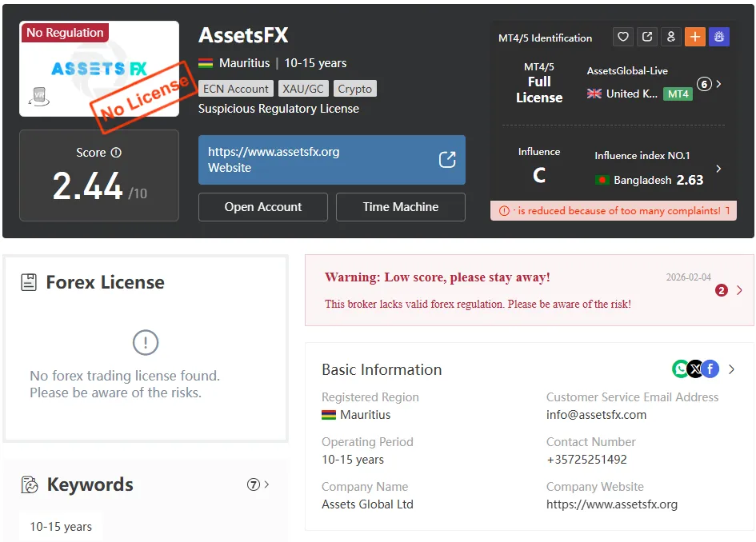Expand Basic Information social links chevron
Viewport: 756px width, 542px height.
pos(731,369)
